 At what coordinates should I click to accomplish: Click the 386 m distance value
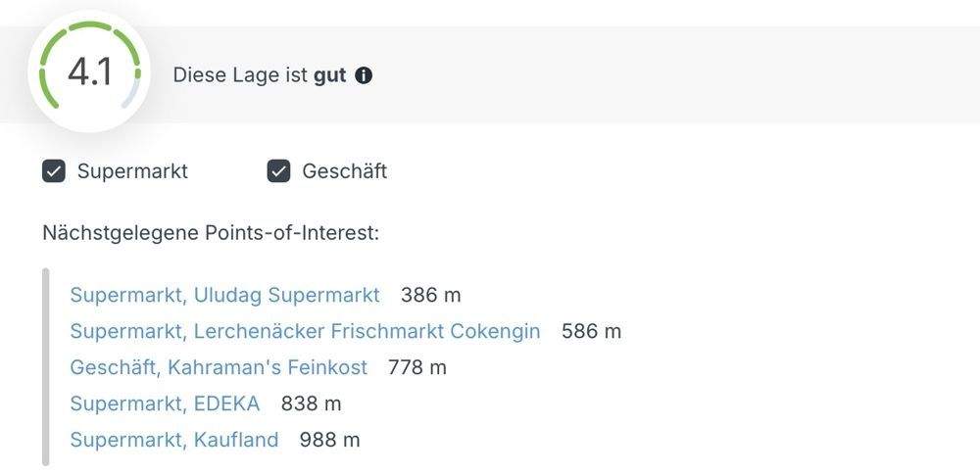pyautogui.click(x=430, y=295)
